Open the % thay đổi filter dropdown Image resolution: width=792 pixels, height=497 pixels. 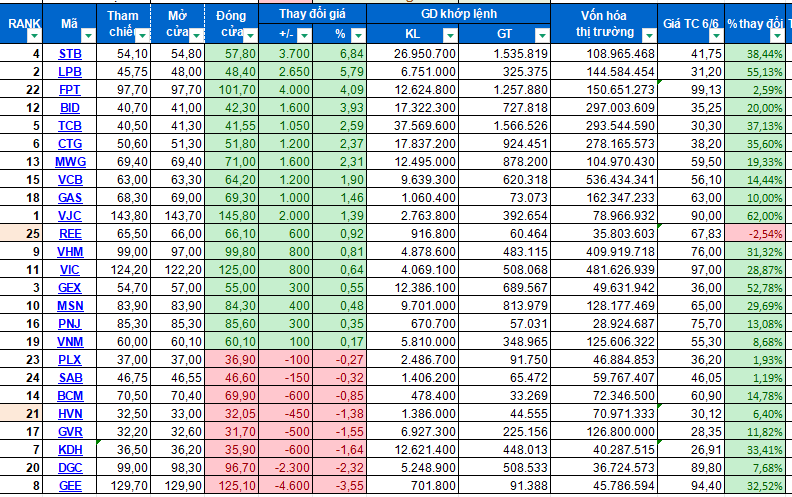[x=777, y=35]
